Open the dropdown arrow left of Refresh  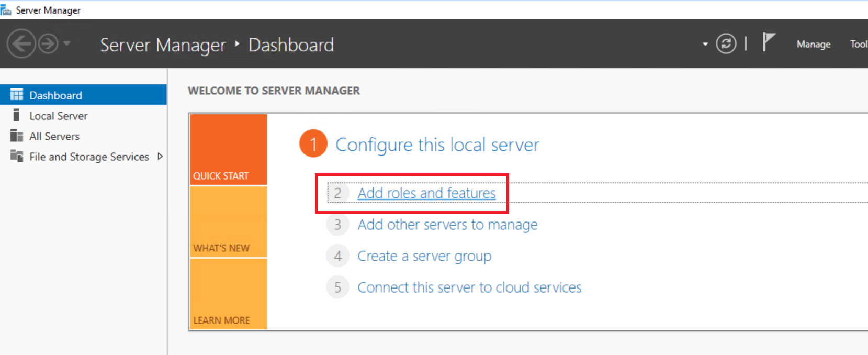[x=705, y=44]
